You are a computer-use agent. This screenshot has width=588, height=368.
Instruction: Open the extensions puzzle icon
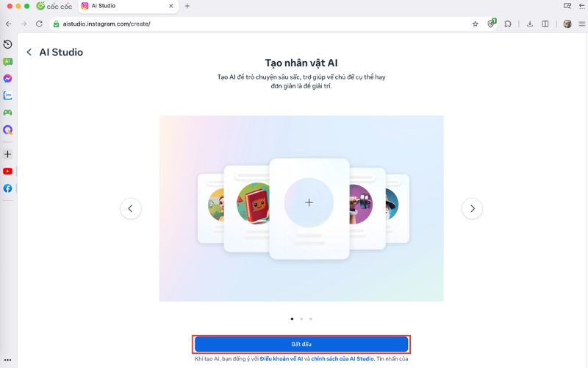508,24
